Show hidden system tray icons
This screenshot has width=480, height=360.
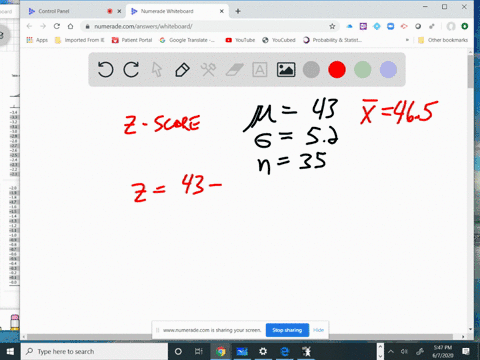point(391,351)
